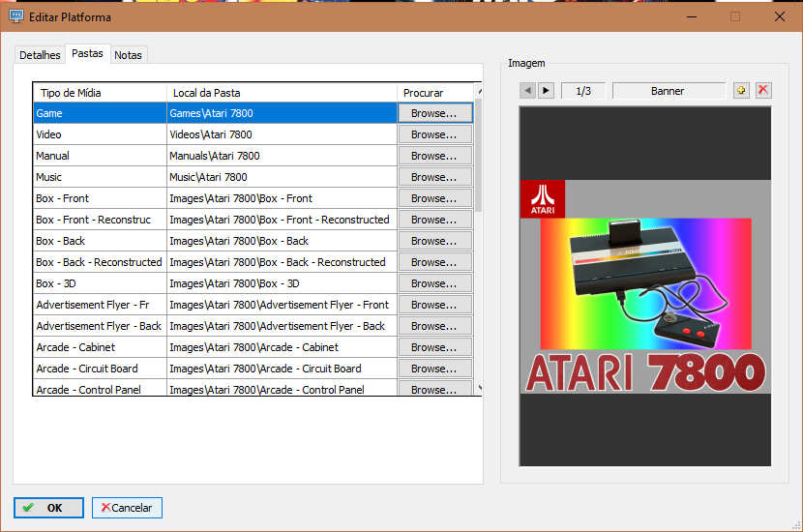Viewport: 803px width, 532px height.
Task: Select Box - Back - Reconstructed media type cell
Action: pyautogui.click(x=100, y=262)
